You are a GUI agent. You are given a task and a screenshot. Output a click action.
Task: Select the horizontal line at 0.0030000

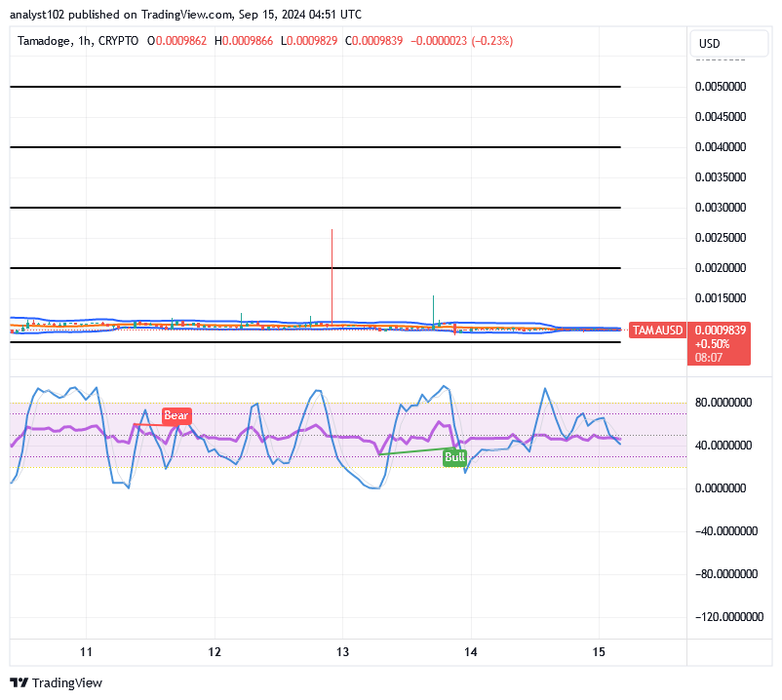(x=315, y=208)
